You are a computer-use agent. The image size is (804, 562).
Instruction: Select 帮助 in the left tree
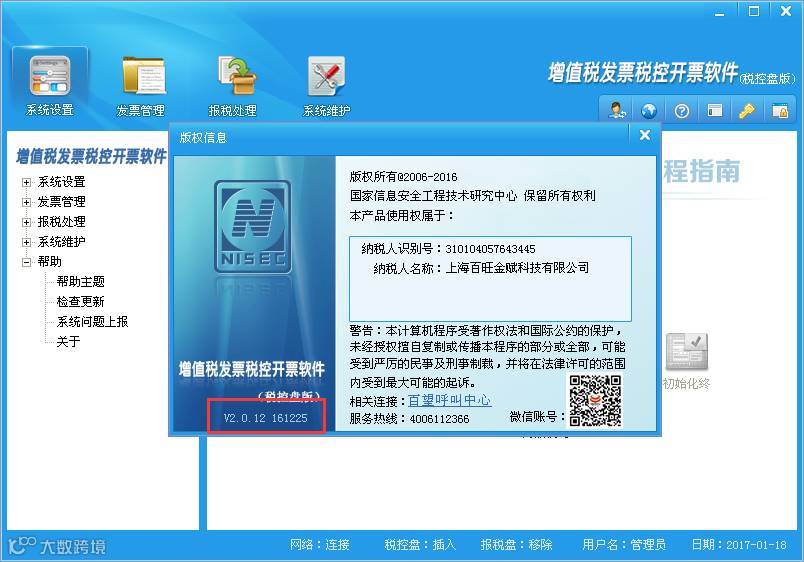click(x=50, y=262)
